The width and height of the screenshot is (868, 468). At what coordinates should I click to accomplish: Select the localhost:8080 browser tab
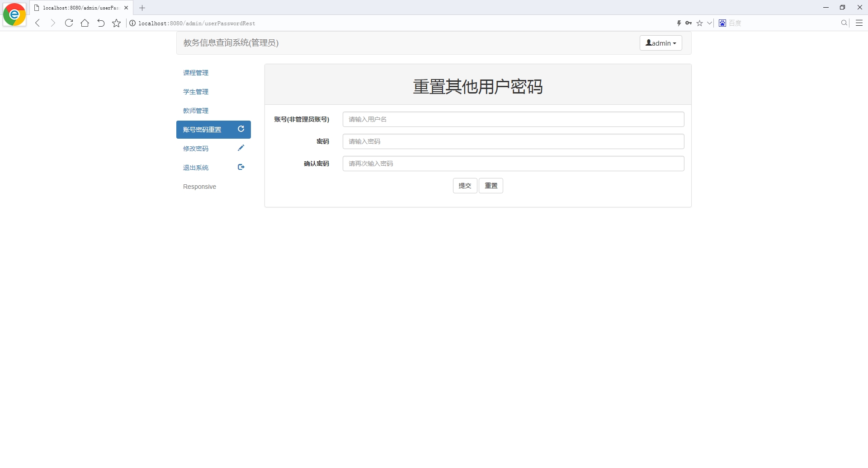coord(81,8)
